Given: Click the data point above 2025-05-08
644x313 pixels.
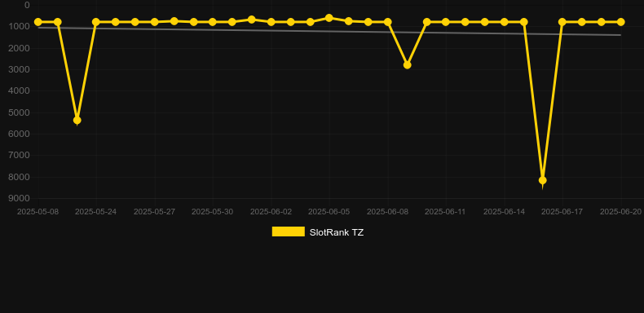Looking at the screenshot, I should 38,22.
